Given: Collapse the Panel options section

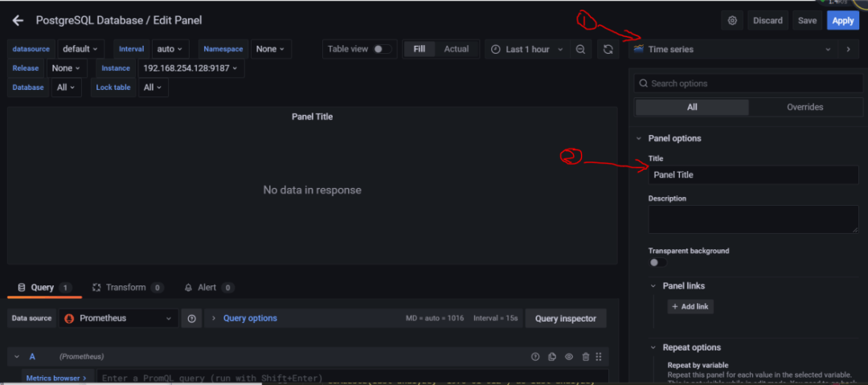Looking at the screenshot, I should pos(639,138).
